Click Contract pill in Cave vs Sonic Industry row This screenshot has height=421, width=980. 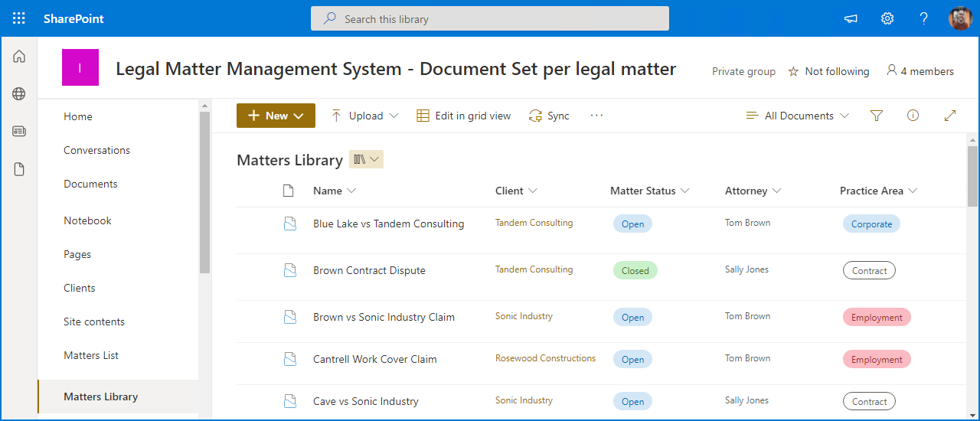point(869,401)
